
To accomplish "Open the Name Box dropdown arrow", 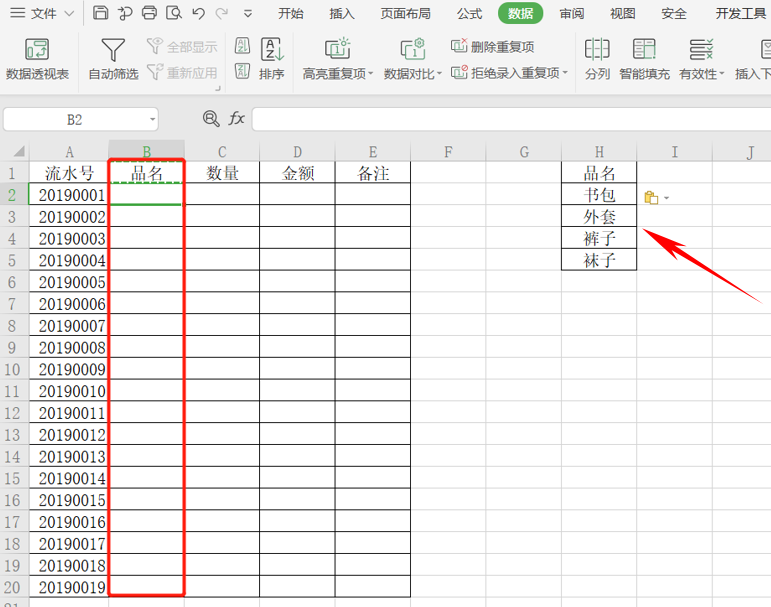I will point(152,120).
